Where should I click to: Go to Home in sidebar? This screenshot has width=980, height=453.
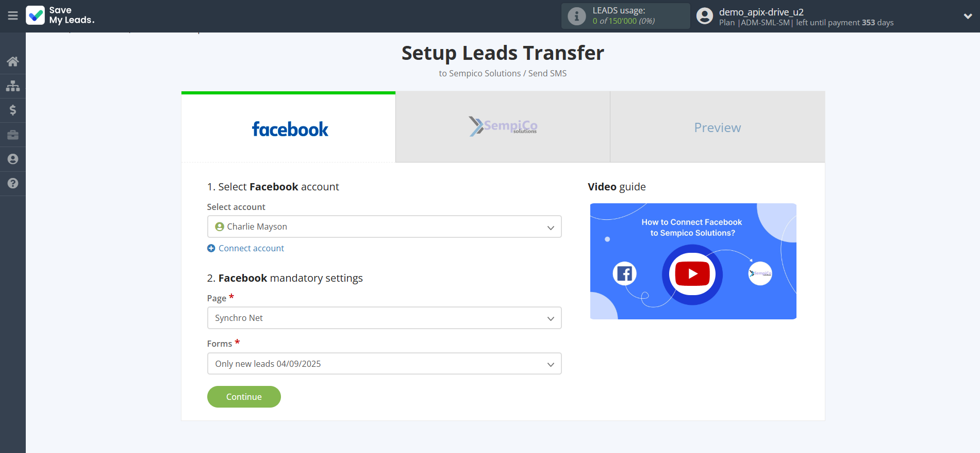pos(13,61)
